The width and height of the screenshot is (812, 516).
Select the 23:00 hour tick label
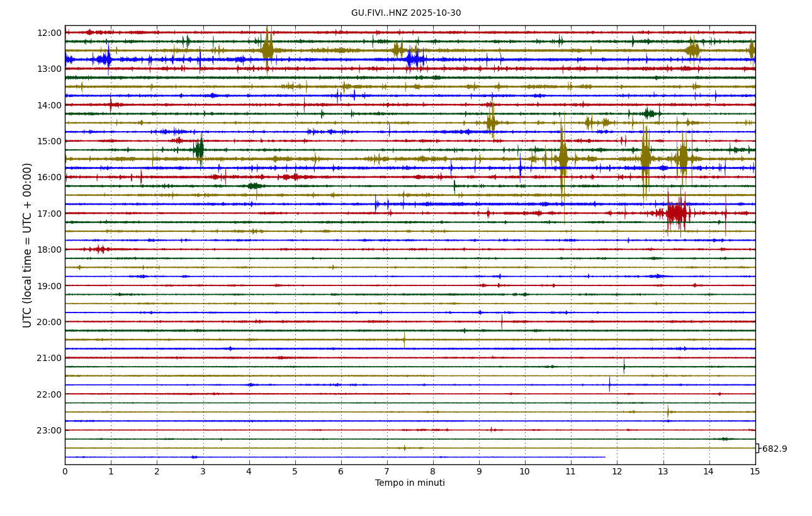(x=49, y=430)
